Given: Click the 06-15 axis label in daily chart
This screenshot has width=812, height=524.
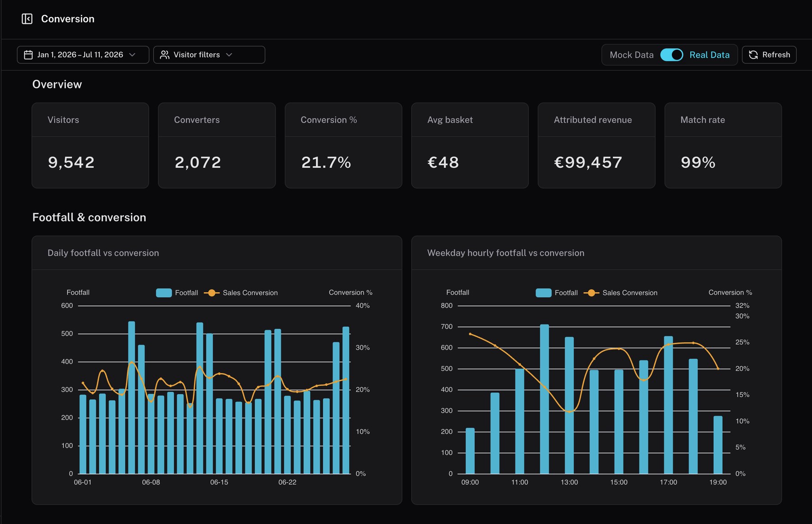Looking at the screenshot, I should 219,482.
